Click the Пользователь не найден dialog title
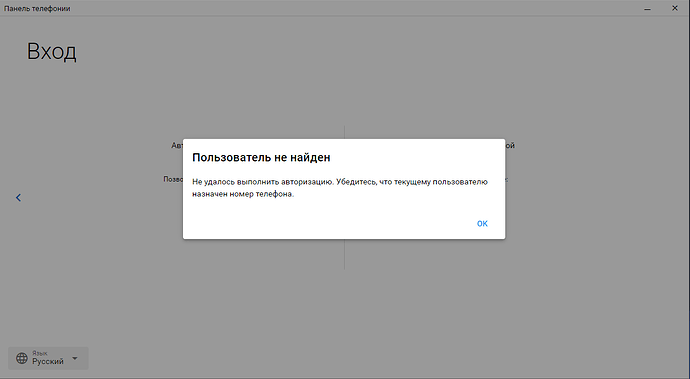The height and width of the screenshot is (379, 690). tap(261, 158)
